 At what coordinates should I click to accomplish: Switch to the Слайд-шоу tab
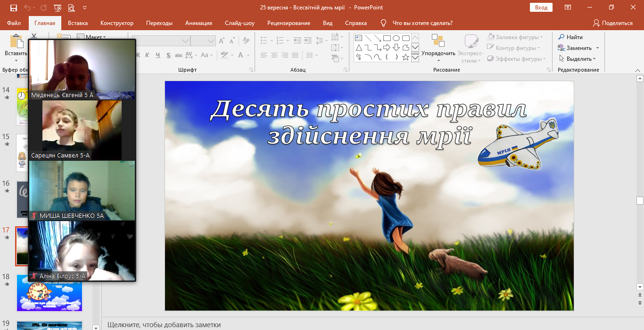pyautogui.click(x=239, y=23)
